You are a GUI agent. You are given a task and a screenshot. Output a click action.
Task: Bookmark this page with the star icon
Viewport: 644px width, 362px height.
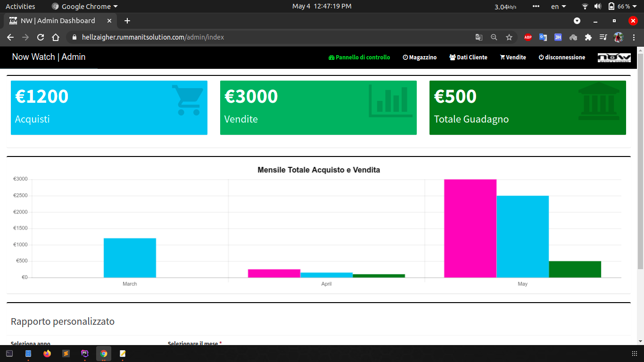pyautogui.click(x=509, y=37)
